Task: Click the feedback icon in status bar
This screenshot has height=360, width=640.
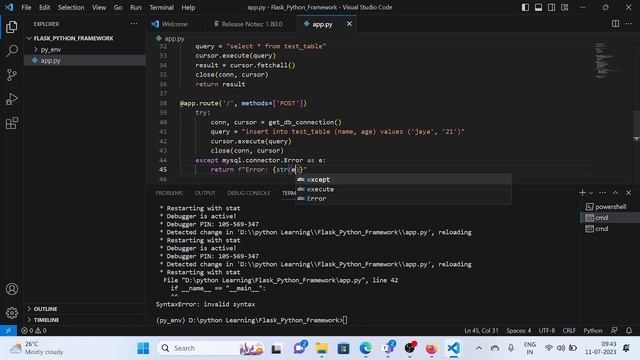Action: click(614, 330)
